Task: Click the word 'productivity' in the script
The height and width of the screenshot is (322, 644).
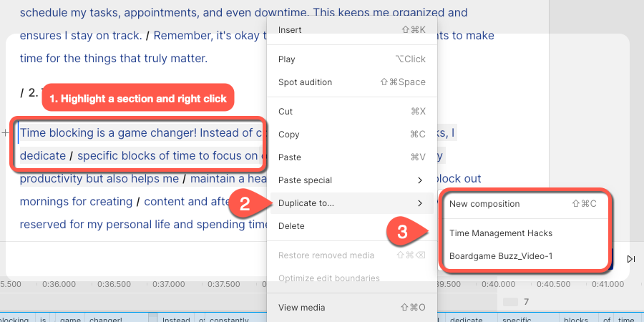Action: pyautogui.click(x=52, y=179)
